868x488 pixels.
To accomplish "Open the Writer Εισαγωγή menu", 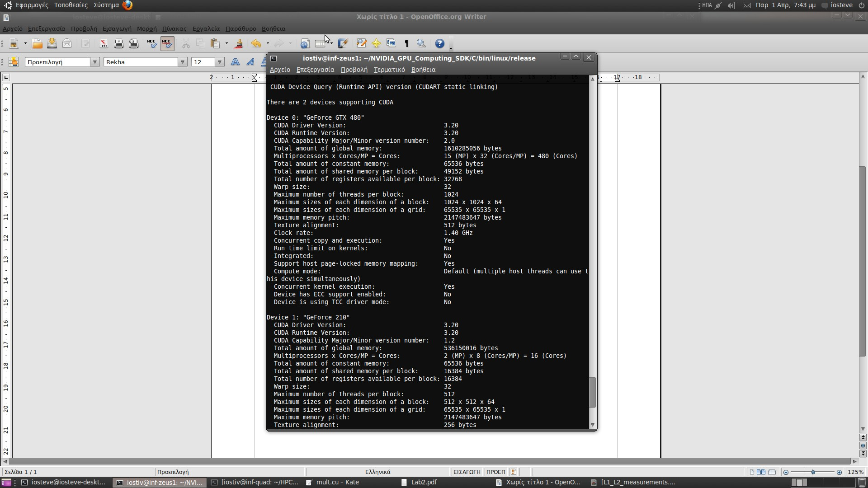I will (x=117, y=28).
